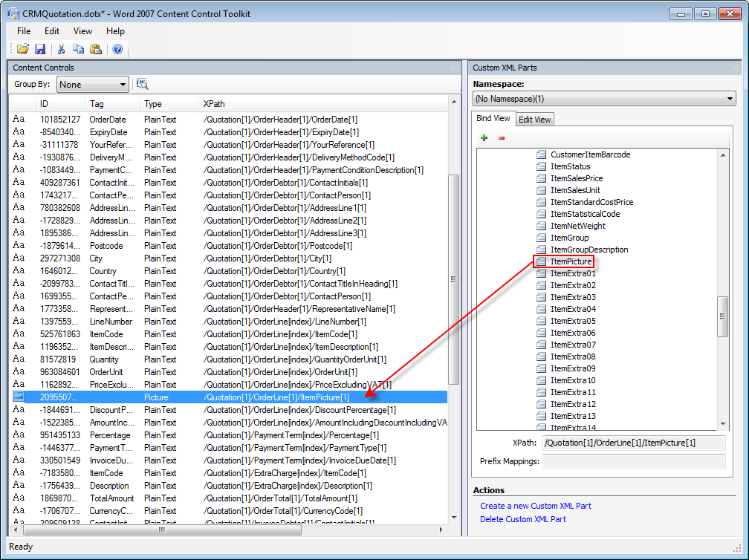Select the ItemExtra13 tree node
This screenshot has height=560, width=749.
[x=573, y=416]
